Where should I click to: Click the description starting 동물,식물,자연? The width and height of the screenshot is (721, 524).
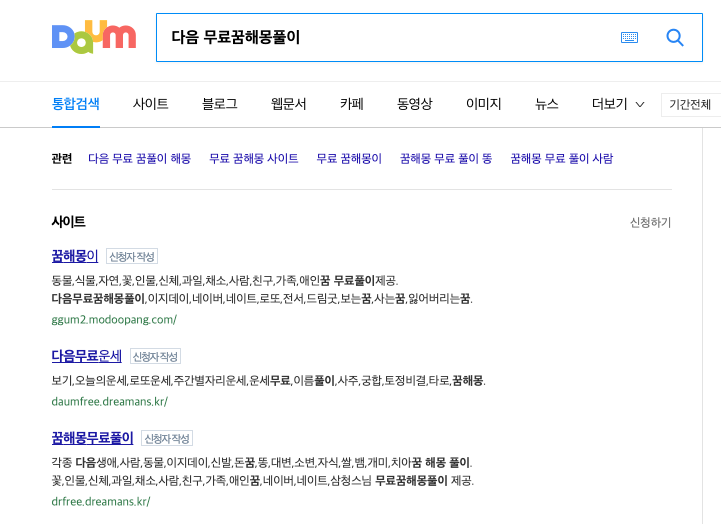(x=225, y=280)
